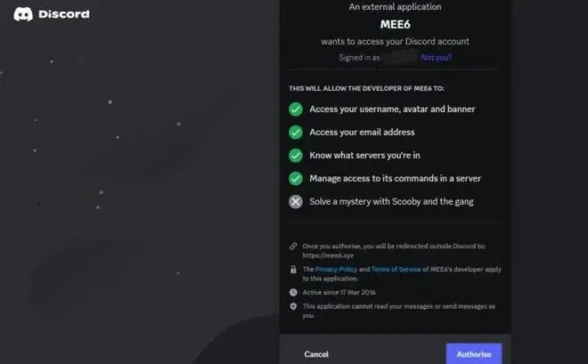The width and height of the screenshot is (588, 364).
Task: Click the grey X beside Scooby mystery
Action: 296,201
